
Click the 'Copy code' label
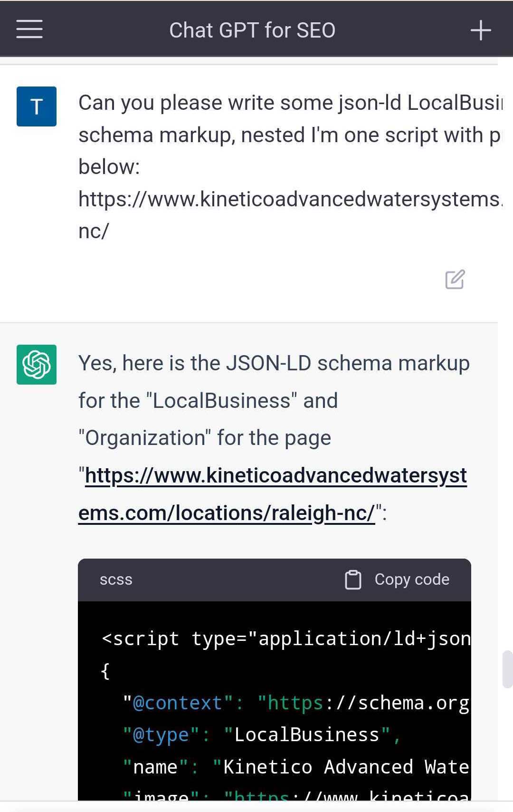point(412,579)
